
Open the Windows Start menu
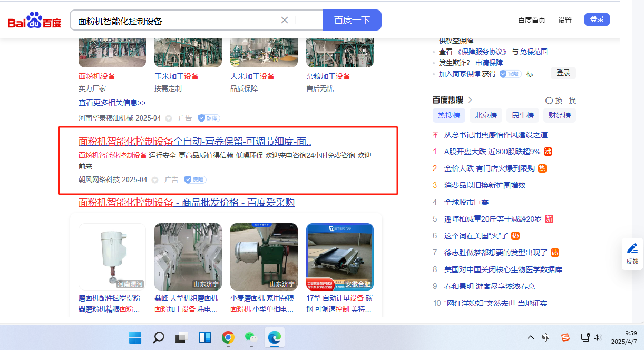(135, 337)
